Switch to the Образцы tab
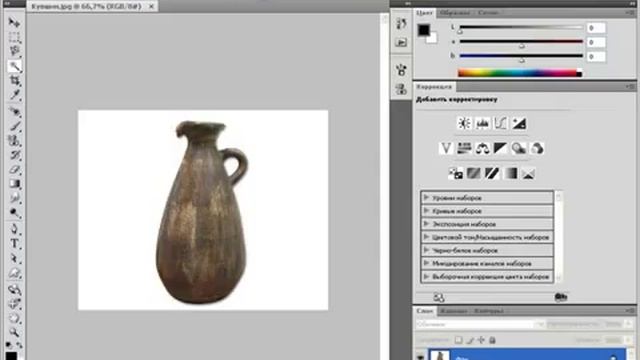The image size is (640, 360). [x=454, y=13]
